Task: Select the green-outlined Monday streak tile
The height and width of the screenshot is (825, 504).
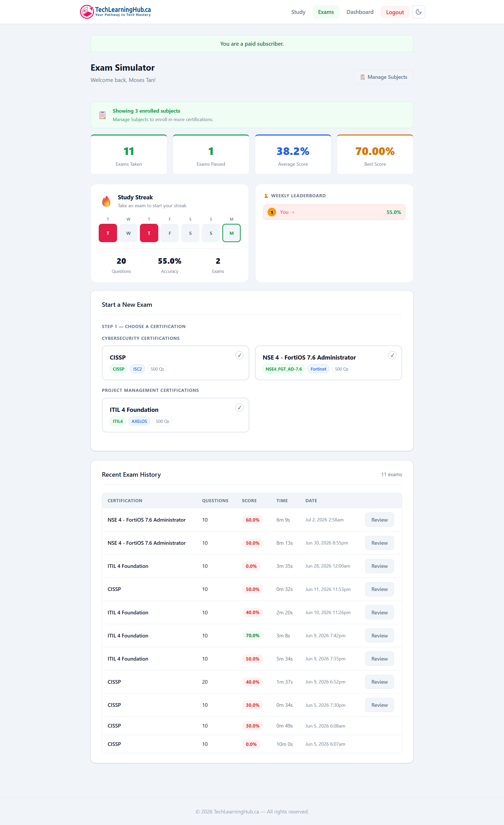Action: pos(232,233)
